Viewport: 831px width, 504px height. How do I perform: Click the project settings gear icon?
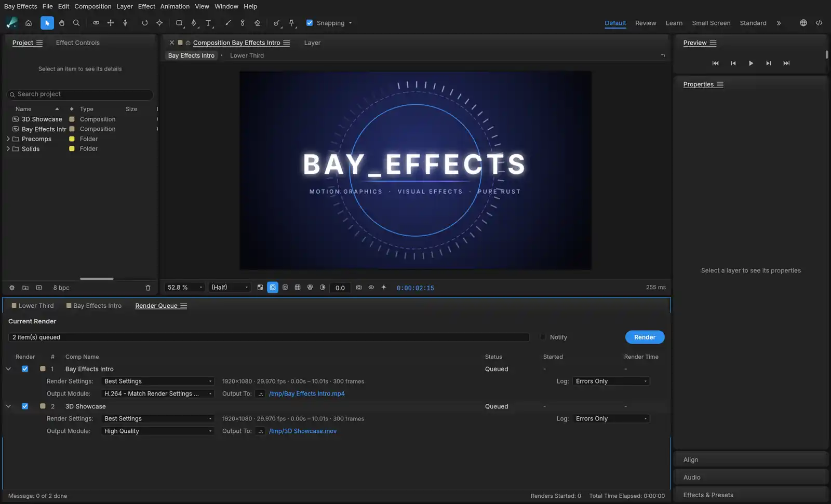[x=12, y=288]
